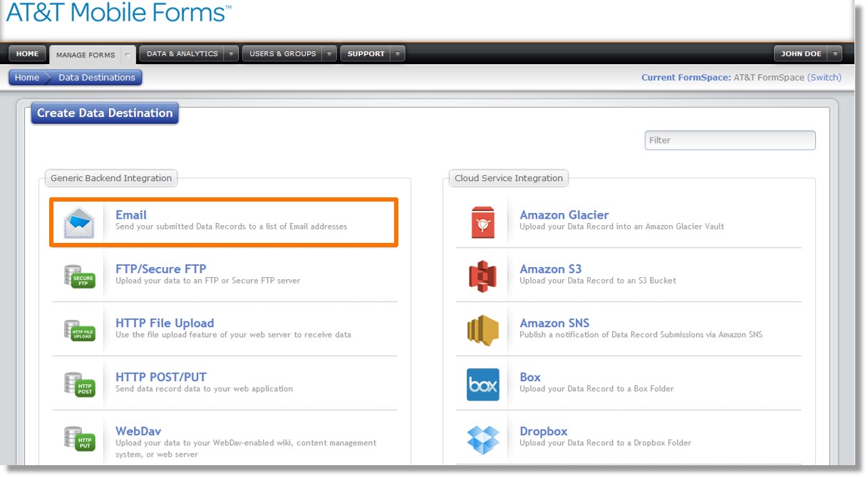Click "Amazon Glacier Vault" description text
The width and height of the screenshot is (868, 478).
click(x=621, y=227)
